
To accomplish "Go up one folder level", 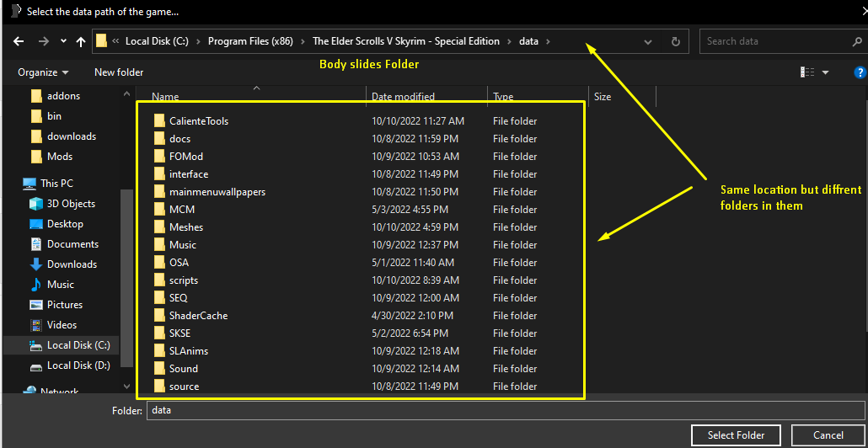I will click(81, 41).
